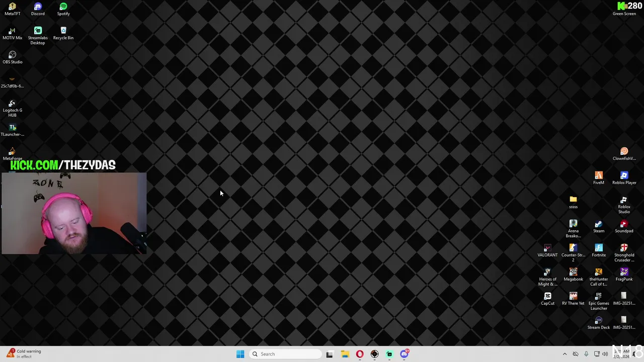The image size is (644, 362).
Task: Select the 25c7df0b-6... file on the desktop
Action: (12, 81)
